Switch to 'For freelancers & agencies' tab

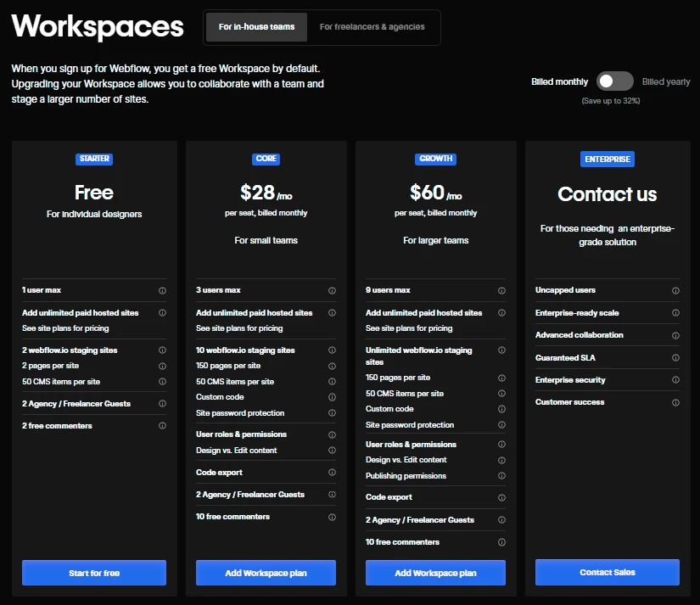pos(372,27)
